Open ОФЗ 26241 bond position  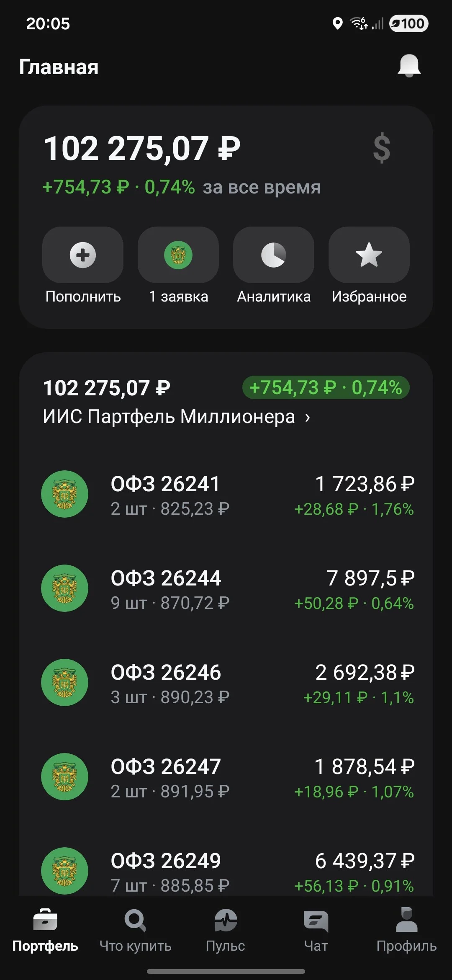pos(226,495)
